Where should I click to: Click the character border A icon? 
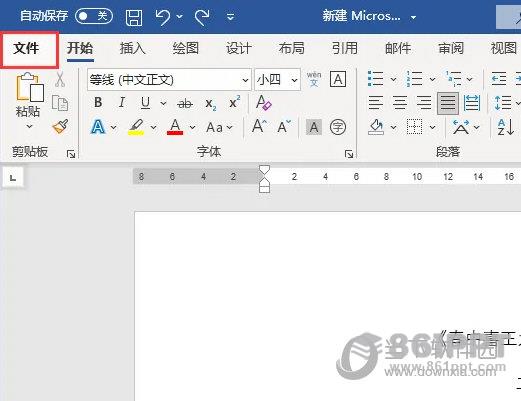[x=338, y=79]
